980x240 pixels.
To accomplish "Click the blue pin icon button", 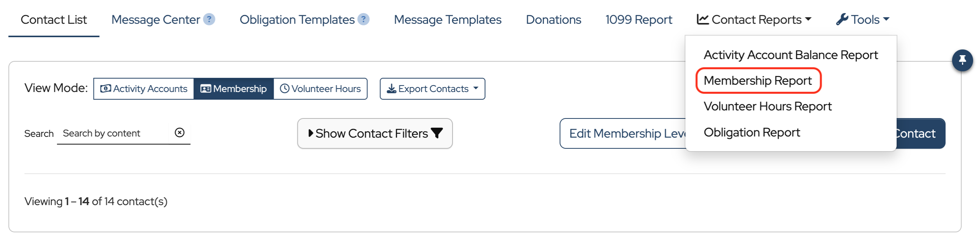I will tap(962, 60).
